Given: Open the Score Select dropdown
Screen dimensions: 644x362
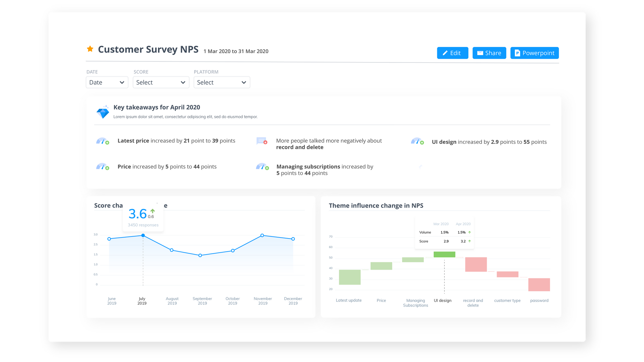Looking at the screenshot, I should (x=161, y=82).
